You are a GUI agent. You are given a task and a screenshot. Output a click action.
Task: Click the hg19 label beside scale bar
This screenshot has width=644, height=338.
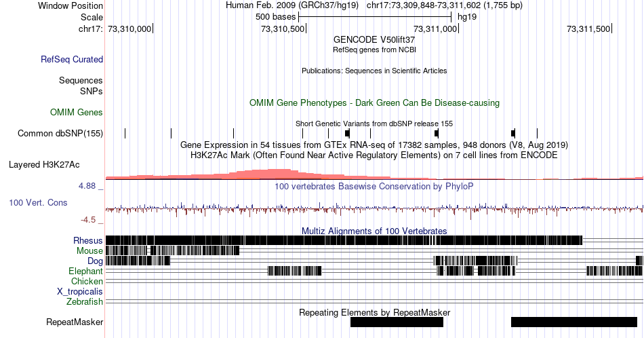[x=467, y=17]
